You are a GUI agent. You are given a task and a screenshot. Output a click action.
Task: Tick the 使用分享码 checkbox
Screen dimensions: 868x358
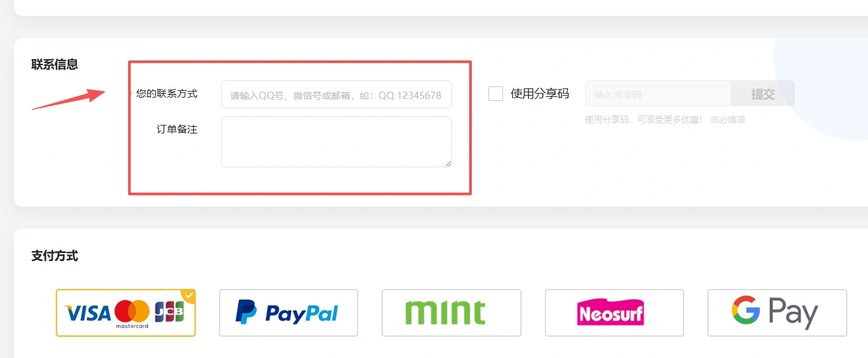[496, 94]
